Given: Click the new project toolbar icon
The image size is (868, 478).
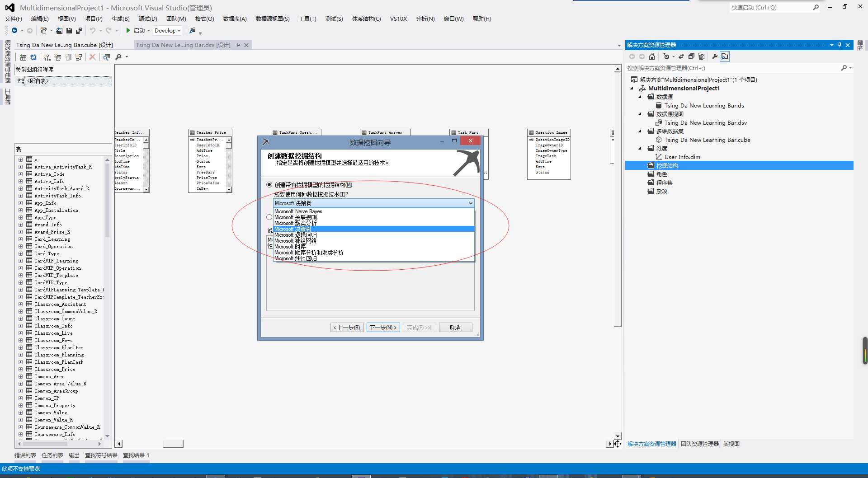Looking at the screenshot, I should click(x=43, y=30).
